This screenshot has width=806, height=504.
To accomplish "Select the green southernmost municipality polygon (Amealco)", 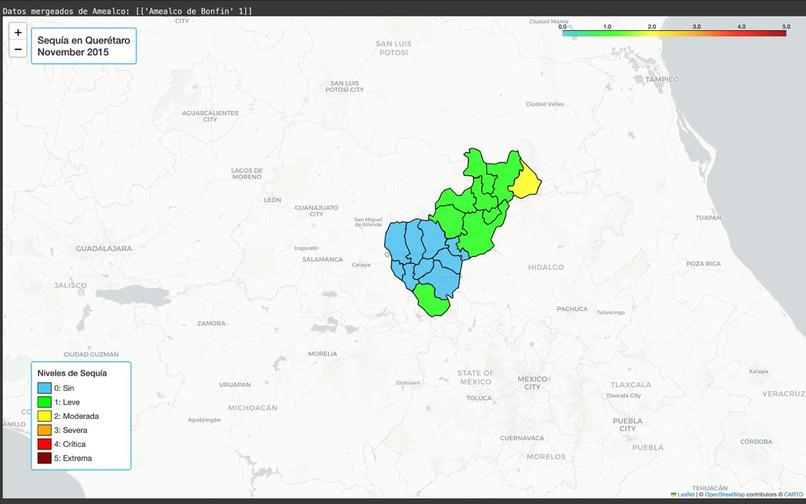I will tap(432, 302).
